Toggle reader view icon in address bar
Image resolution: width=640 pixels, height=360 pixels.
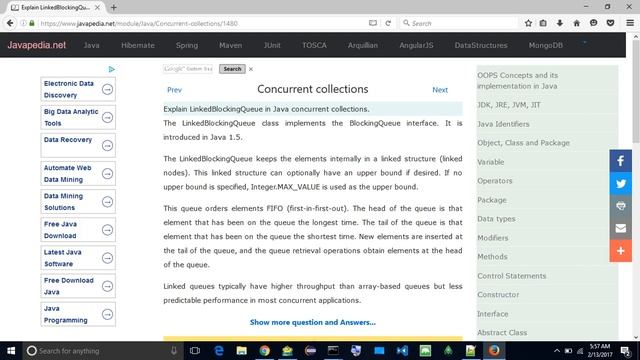(x=373, y=23)
